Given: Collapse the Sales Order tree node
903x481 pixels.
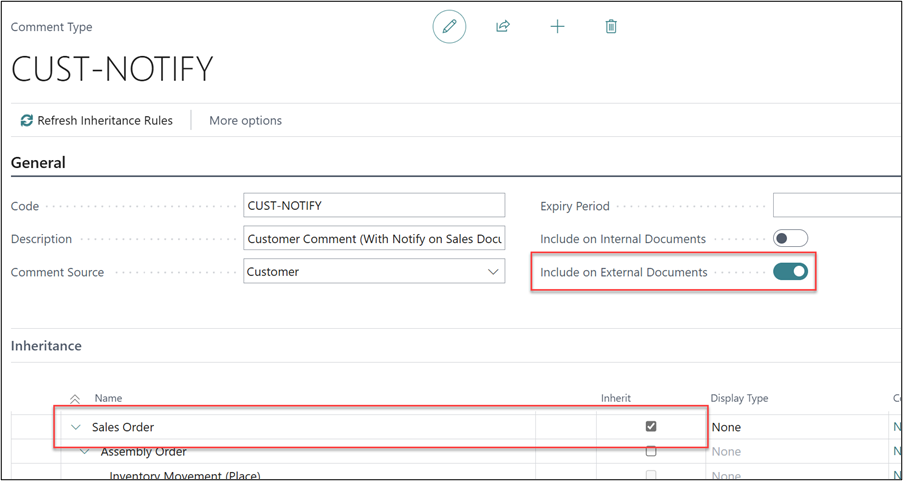Looking at the screenshot, I should pyautogui.click(x=75, y=427).
